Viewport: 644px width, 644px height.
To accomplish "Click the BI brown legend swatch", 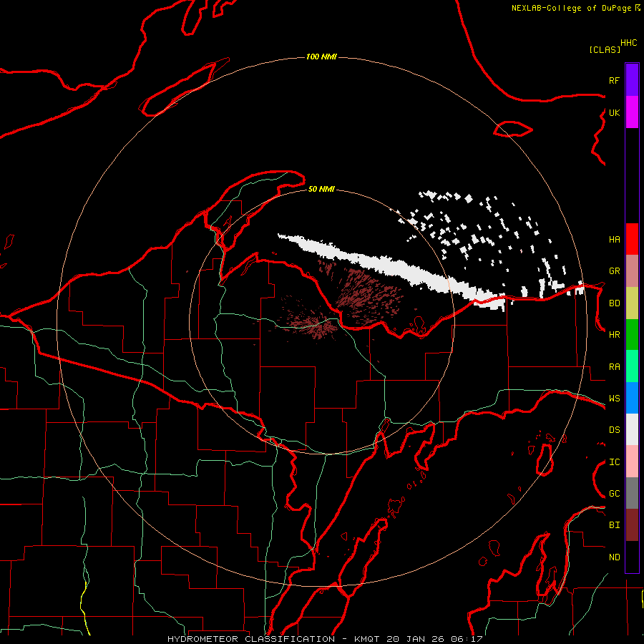I will (632, 525).
